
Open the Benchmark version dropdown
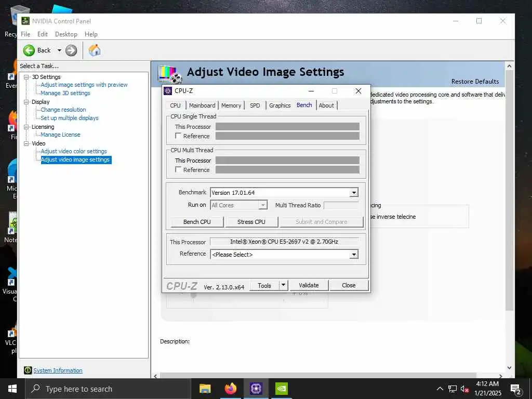coord(353,193)
